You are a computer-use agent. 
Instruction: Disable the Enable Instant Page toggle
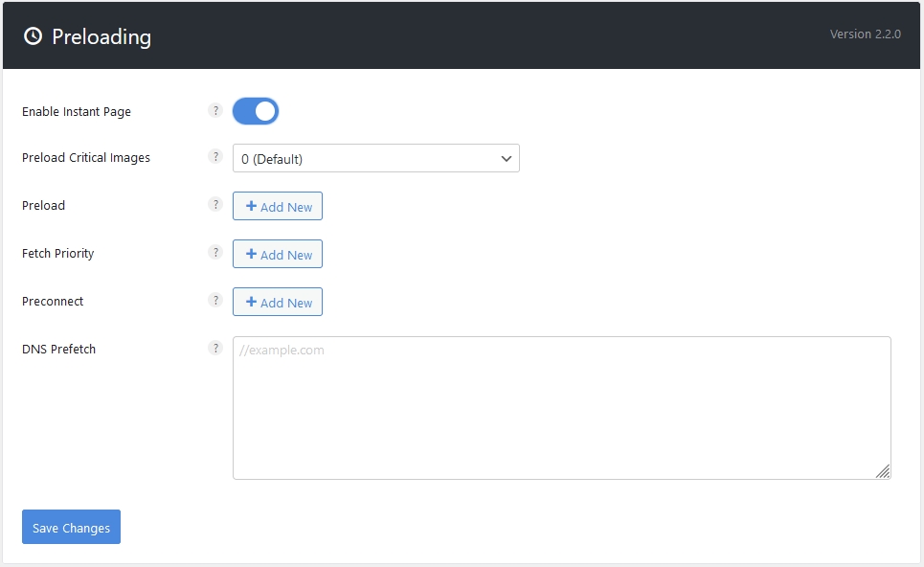click(x=256, y=111)
